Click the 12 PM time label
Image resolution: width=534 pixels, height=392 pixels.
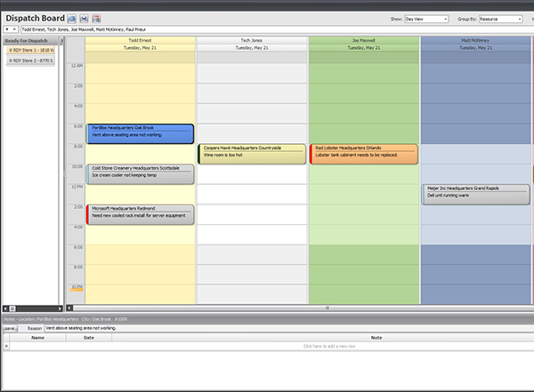click(x=77, y=187)
